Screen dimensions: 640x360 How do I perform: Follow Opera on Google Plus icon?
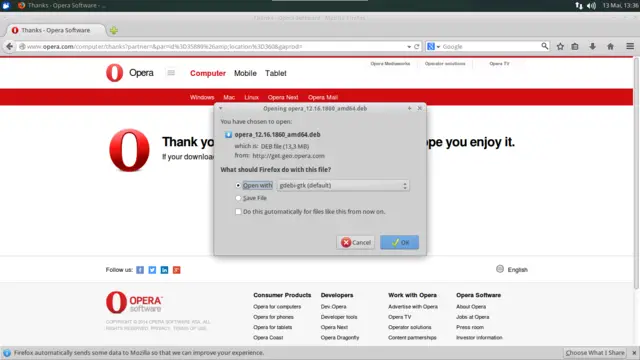(x=176, y=270)
